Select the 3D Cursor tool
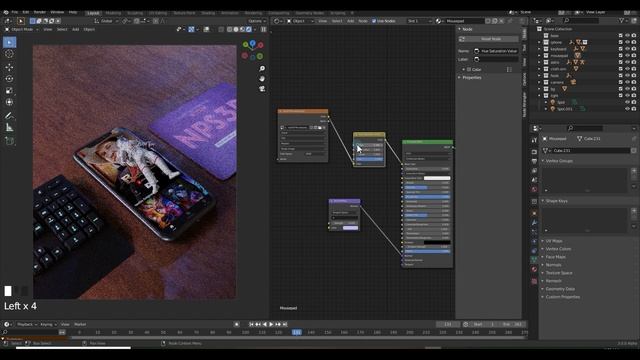Screen dimensions: 640x360 (9, 54)
